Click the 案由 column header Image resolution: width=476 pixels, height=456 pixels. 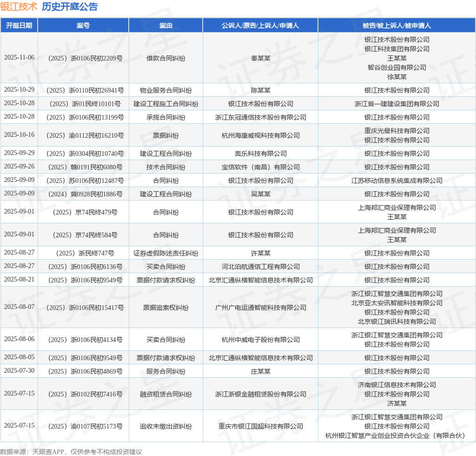(166, 26)
